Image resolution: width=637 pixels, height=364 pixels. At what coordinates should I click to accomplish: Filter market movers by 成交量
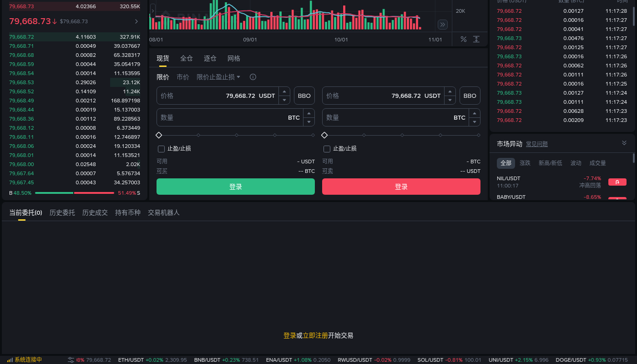click(598, 163)
